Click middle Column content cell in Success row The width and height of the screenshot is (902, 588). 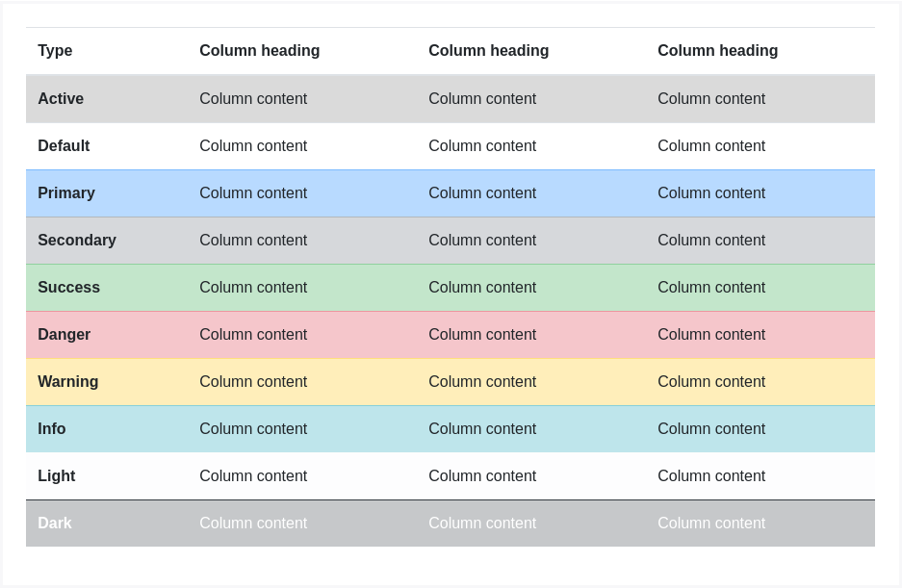[x=482, y=288]
